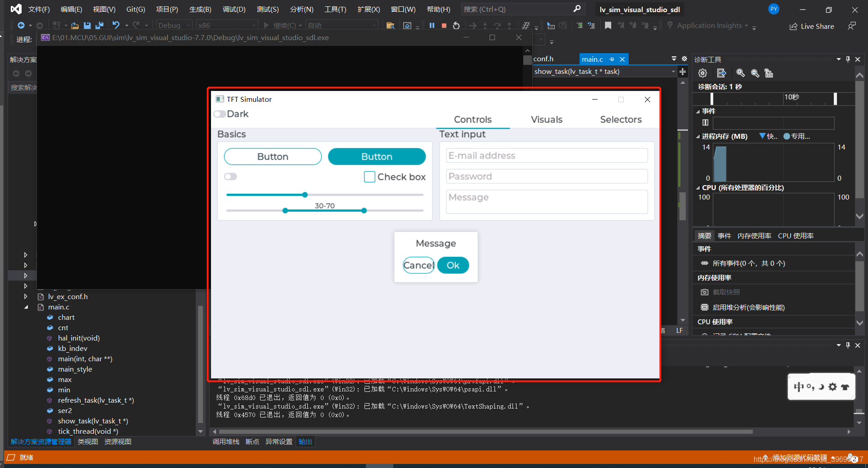Close the diagnostic tools panel

[858, 59]
